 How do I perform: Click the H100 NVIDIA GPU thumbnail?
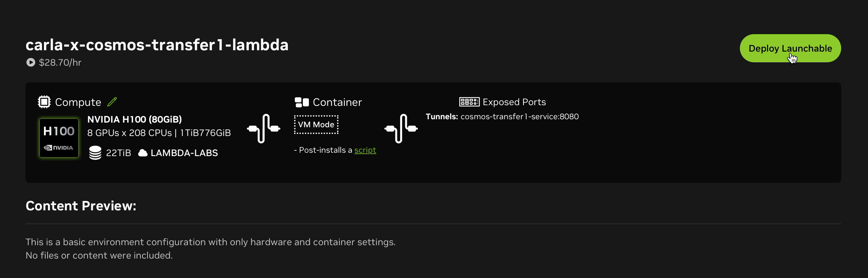coord(59,138)
